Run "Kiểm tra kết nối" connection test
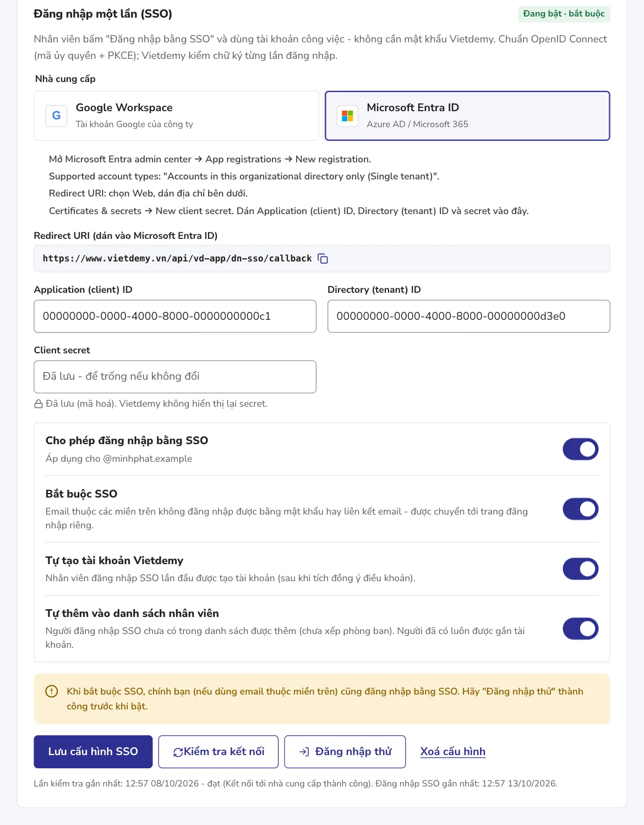Viewport: 644px width, 825px height. [x=219, y=752]
